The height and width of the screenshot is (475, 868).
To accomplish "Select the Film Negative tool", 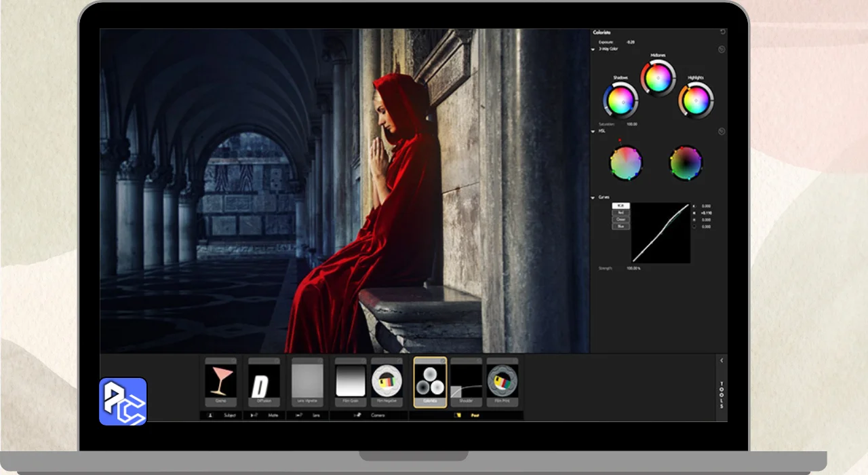I will pyautogui.click(x=387, y=382).
